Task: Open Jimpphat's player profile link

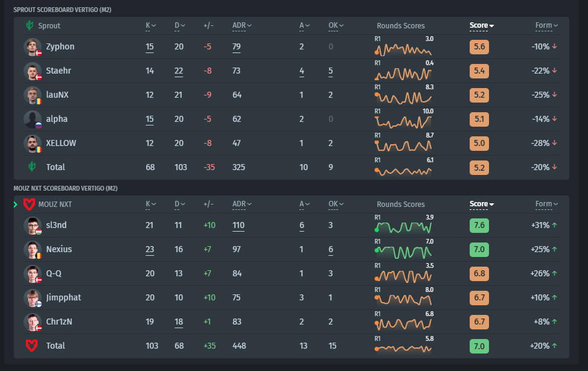Action: tap(63, 297)
